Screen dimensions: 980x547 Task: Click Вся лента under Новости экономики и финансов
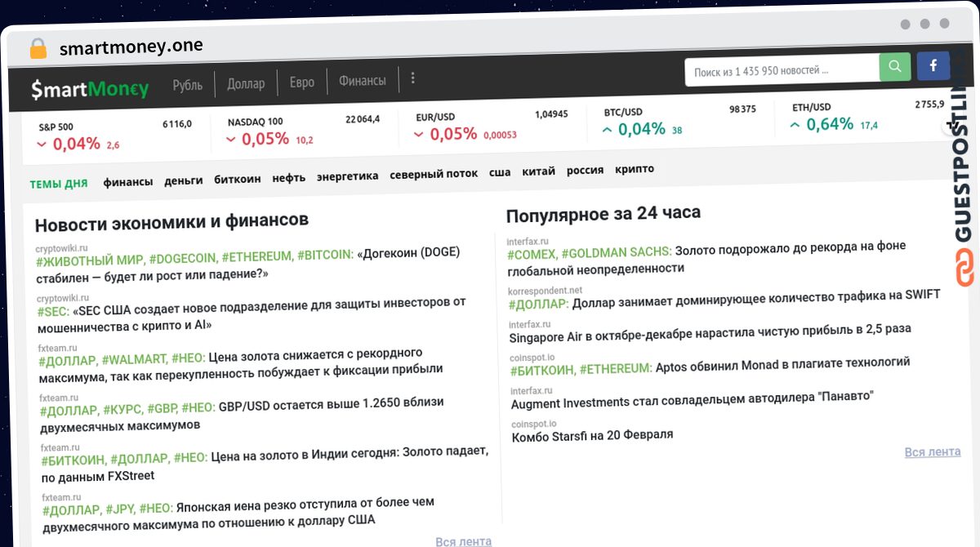pyautogui.click(x=464, y=541)
